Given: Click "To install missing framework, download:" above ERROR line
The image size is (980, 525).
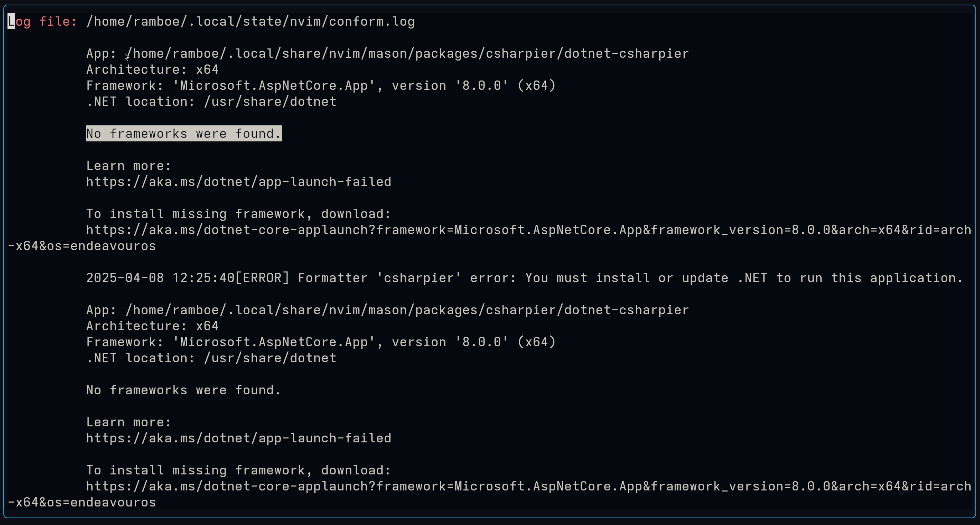Looking at the screenshot, I should pyautogui.click(x=238, y=214).
